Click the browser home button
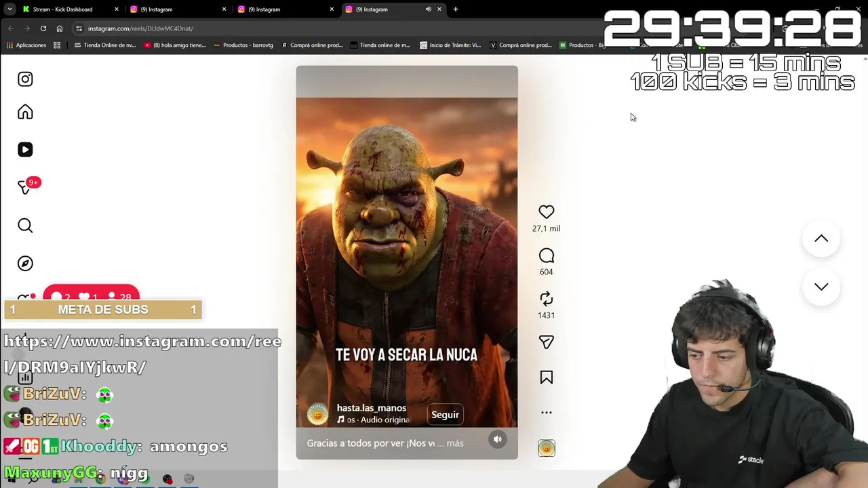The height and width of the screenshot is (488, 868). pos(60,28)
